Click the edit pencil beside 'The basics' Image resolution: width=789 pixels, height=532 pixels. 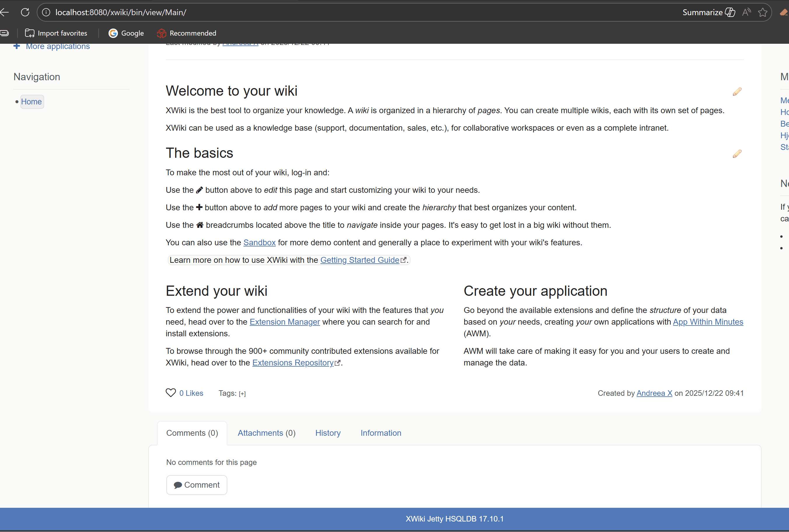737,154
